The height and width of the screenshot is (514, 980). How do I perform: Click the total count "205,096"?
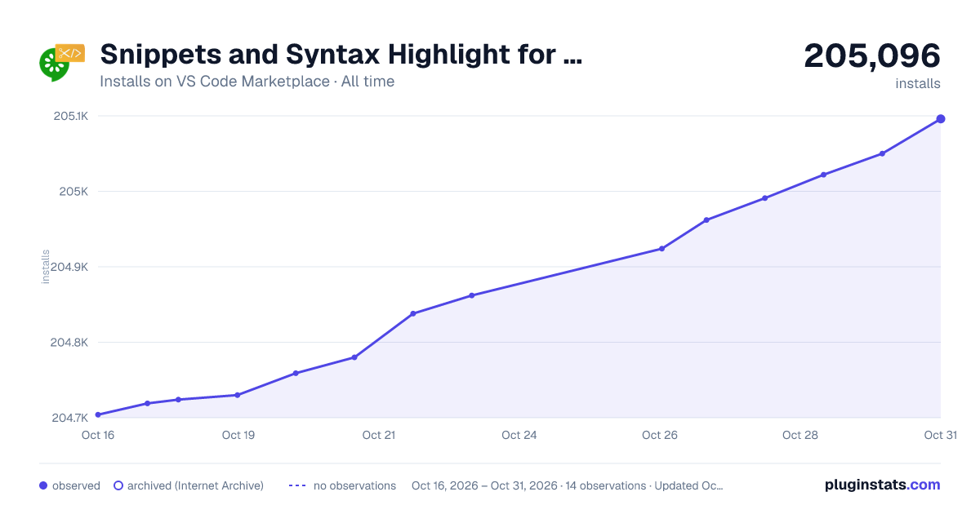coord(872,55)
